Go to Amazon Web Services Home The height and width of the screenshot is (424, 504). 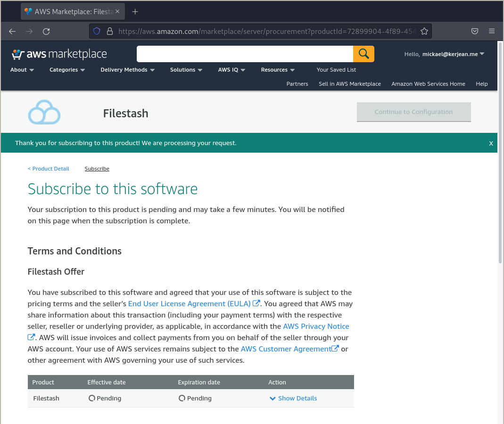pos(428,84)
